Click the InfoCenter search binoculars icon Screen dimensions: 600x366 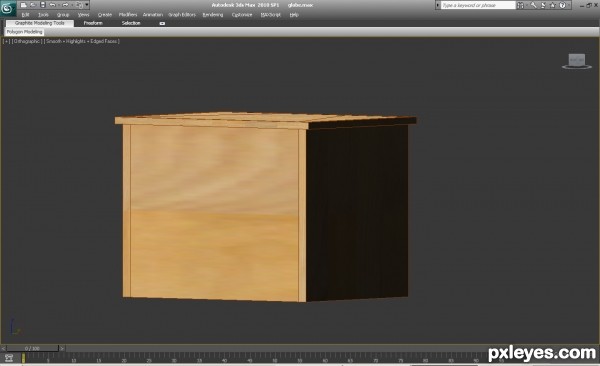[x=520, y=5]
